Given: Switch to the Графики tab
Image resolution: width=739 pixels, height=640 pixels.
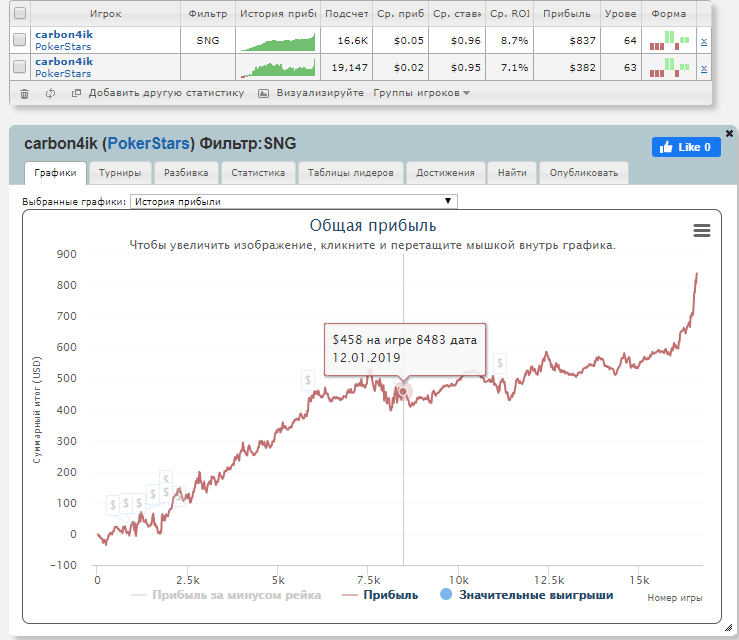Looking at the screenshot, I should 55,173.
